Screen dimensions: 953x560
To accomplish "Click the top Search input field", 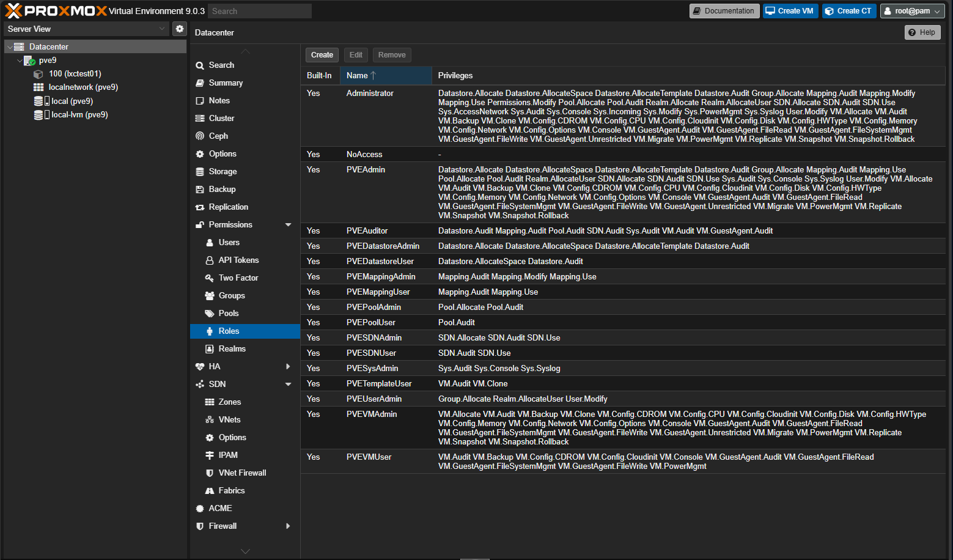I will (259, 11).
